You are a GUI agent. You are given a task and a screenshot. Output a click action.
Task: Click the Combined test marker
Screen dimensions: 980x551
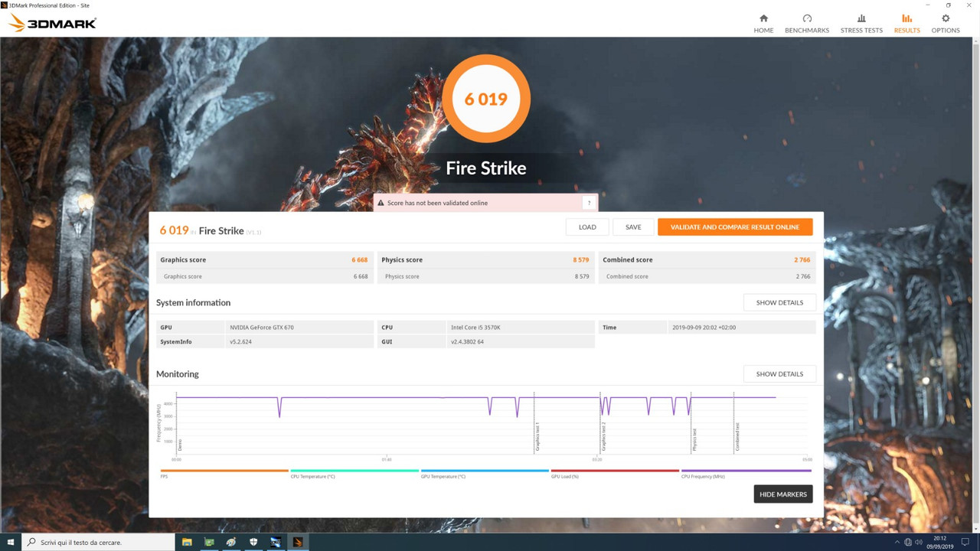click(x=737, y=437)
